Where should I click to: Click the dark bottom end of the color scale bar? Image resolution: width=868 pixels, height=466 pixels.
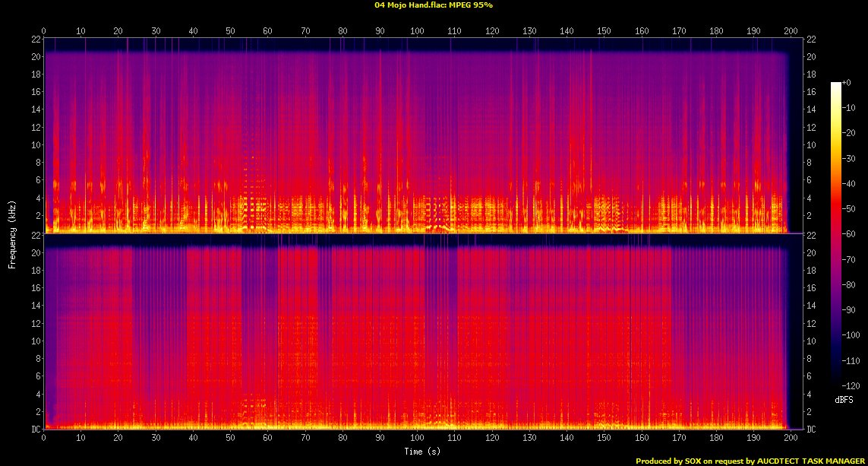click(835, 382)
